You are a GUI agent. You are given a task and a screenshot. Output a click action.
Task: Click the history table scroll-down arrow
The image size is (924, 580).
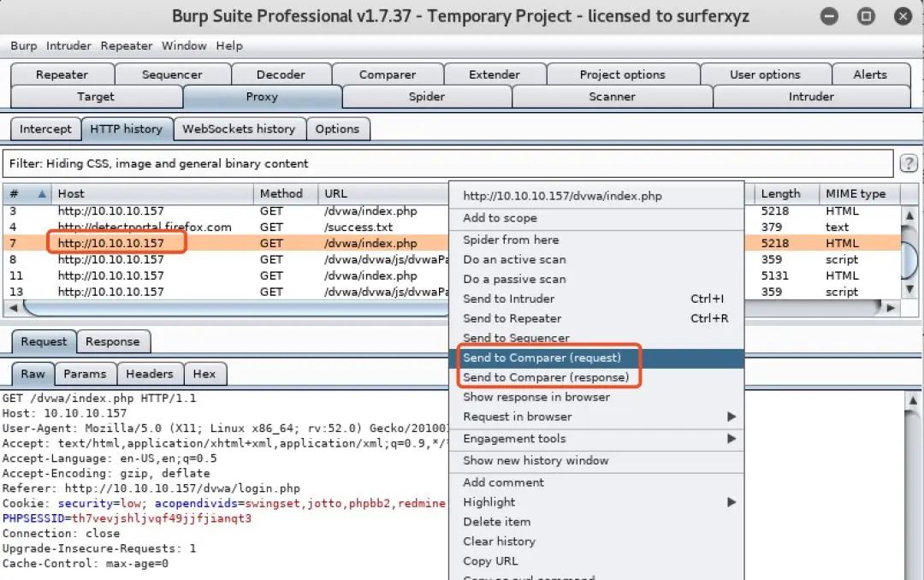click(x=909, y=289)
